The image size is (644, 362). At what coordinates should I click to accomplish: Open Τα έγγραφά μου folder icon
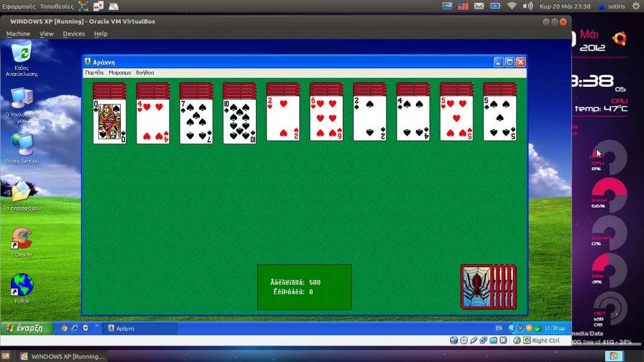(x=22, y=195)
